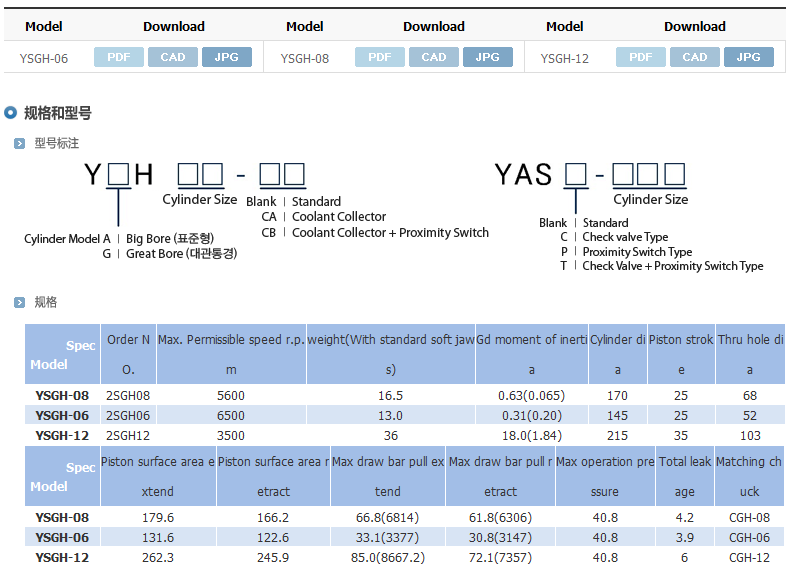The width and height of the screenshot is (801, 577).
Task: Click the Total leakage column header
Action: 684,475
